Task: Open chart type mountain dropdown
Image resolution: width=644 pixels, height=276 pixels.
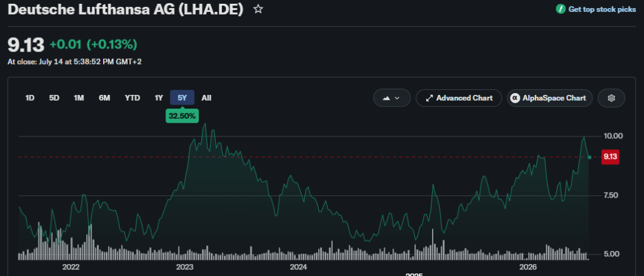Action: (x=392, y=98)
